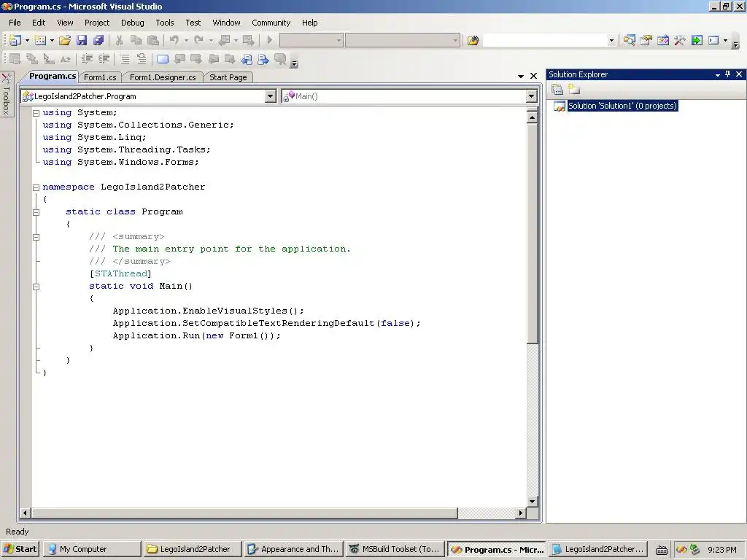
Task: Open the Command Window toolbar icon
Action: [713, 41]
